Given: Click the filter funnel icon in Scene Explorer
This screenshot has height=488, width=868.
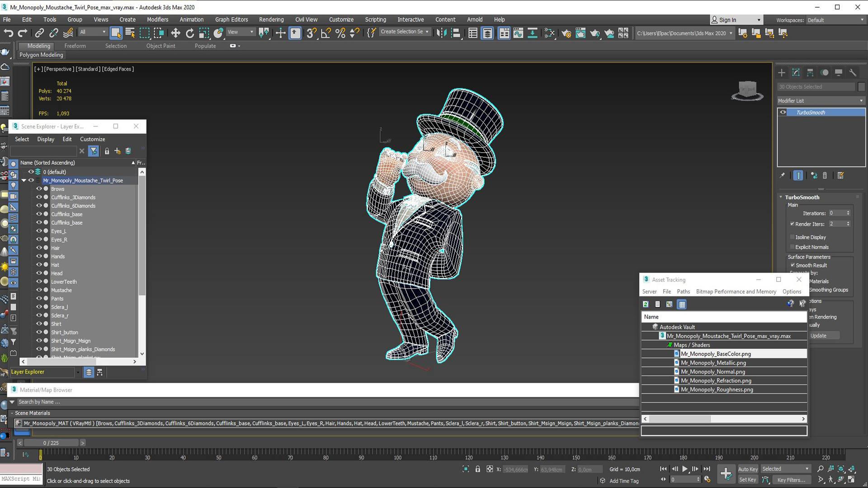Looking at the screenshot, I should point(94,151).
